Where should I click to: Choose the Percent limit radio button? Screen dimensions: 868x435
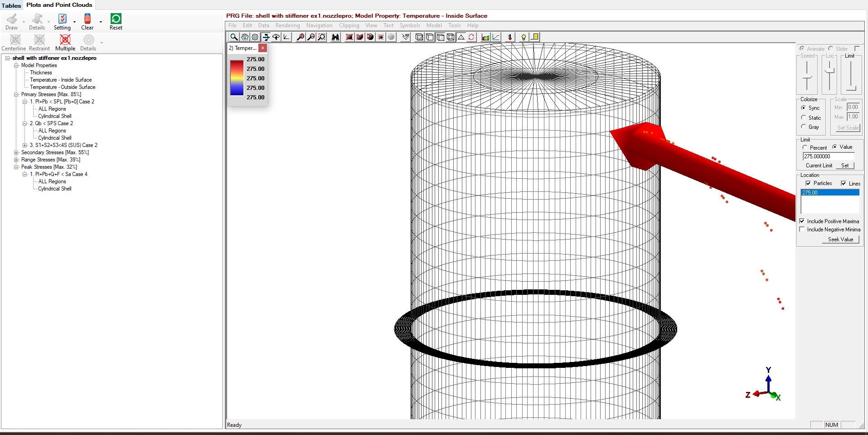tap(805, 147)
